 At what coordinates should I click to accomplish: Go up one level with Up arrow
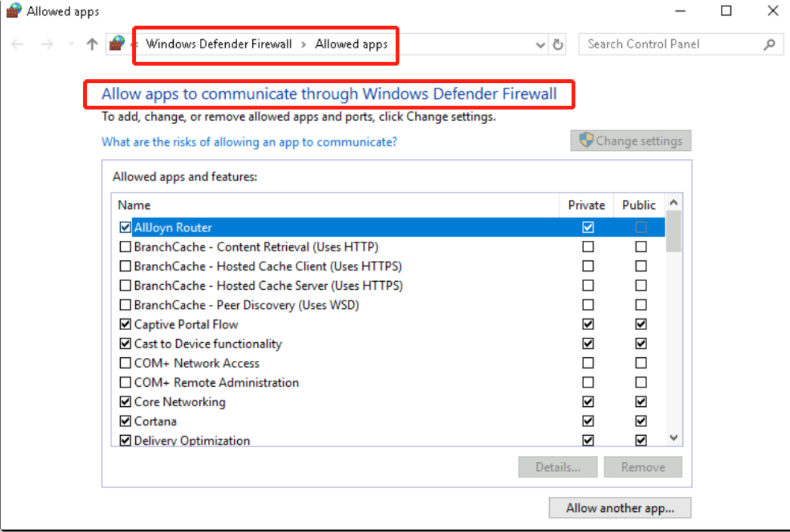(x=92, y=44)
